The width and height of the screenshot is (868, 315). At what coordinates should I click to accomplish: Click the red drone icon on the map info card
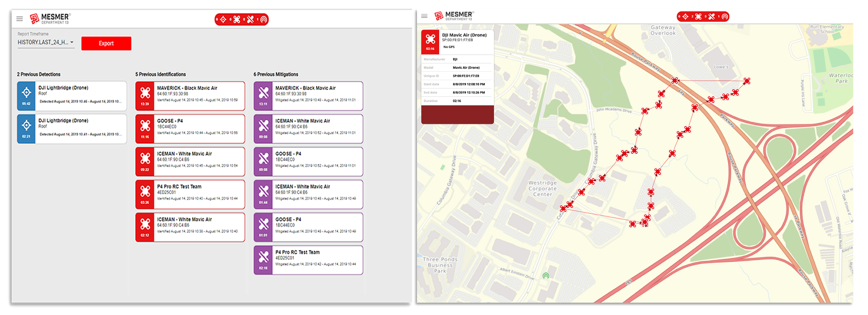430,39
